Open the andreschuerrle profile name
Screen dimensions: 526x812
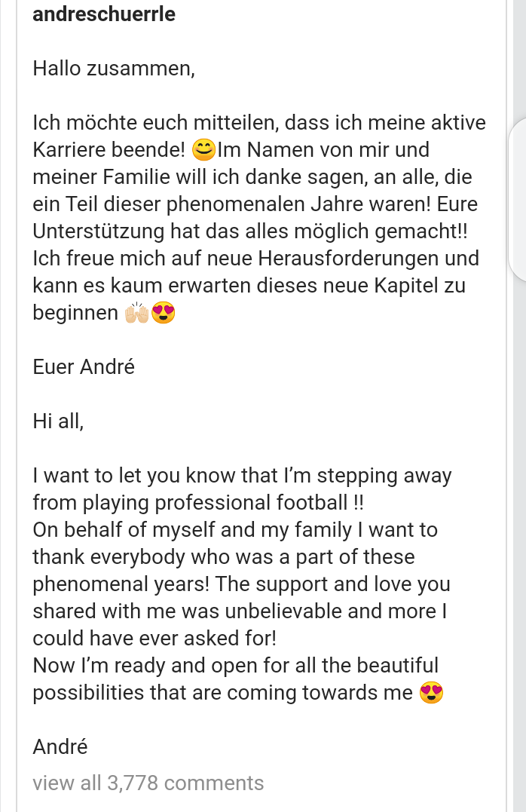[x=104, y=14]
